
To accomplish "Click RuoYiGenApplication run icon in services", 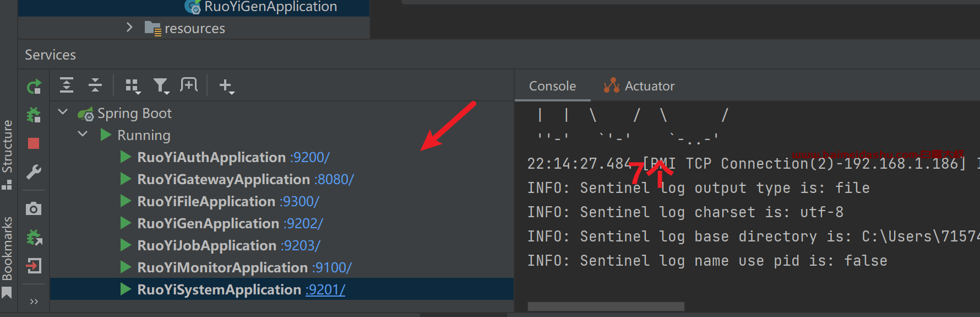I will (126, 223).
